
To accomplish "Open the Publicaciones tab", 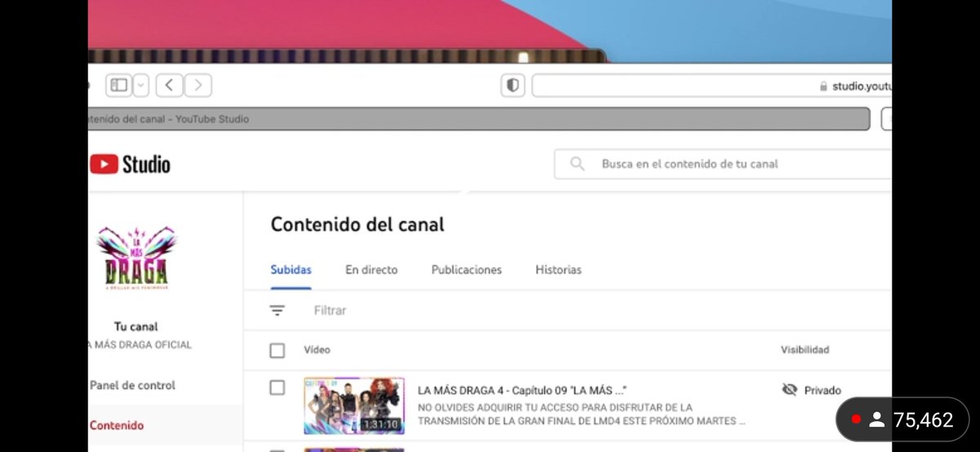I will point(466,270).
